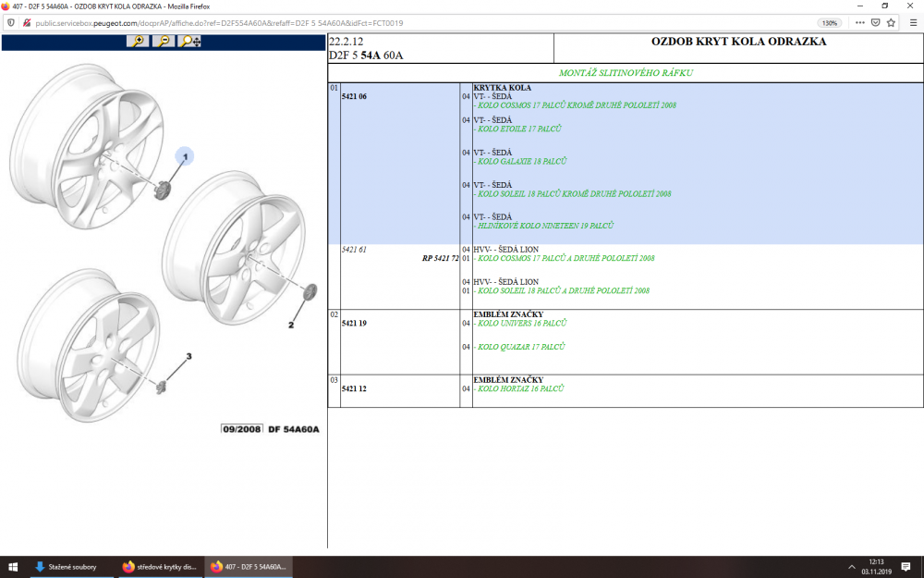
Task: Click row number 03 cell
Action: pos(334,391)
